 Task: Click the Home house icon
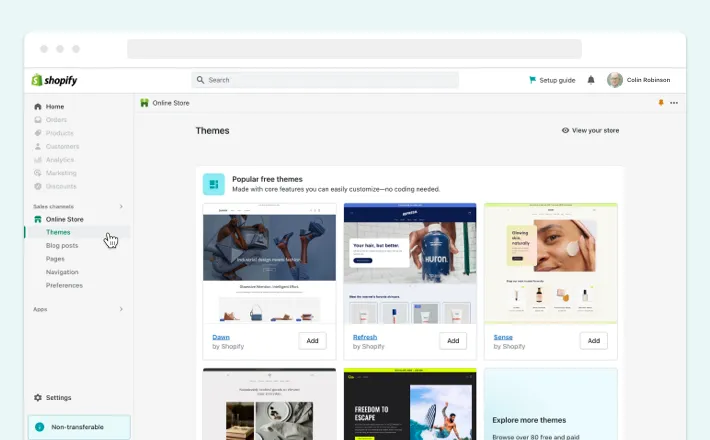38,106
